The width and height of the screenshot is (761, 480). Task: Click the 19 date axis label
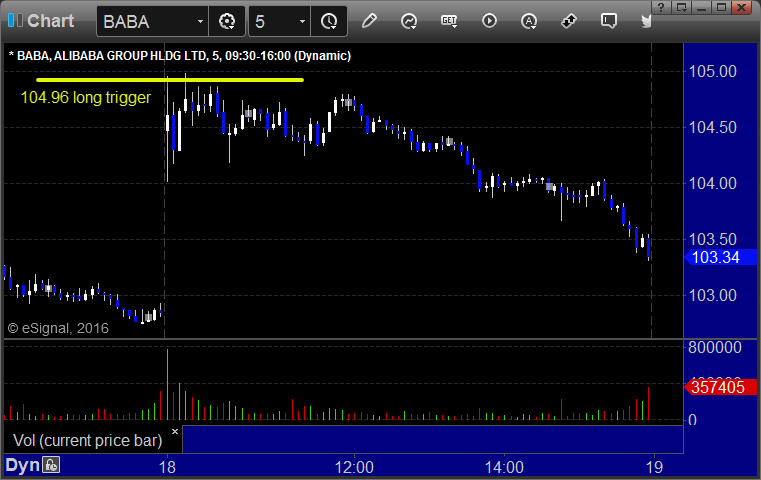654,467
